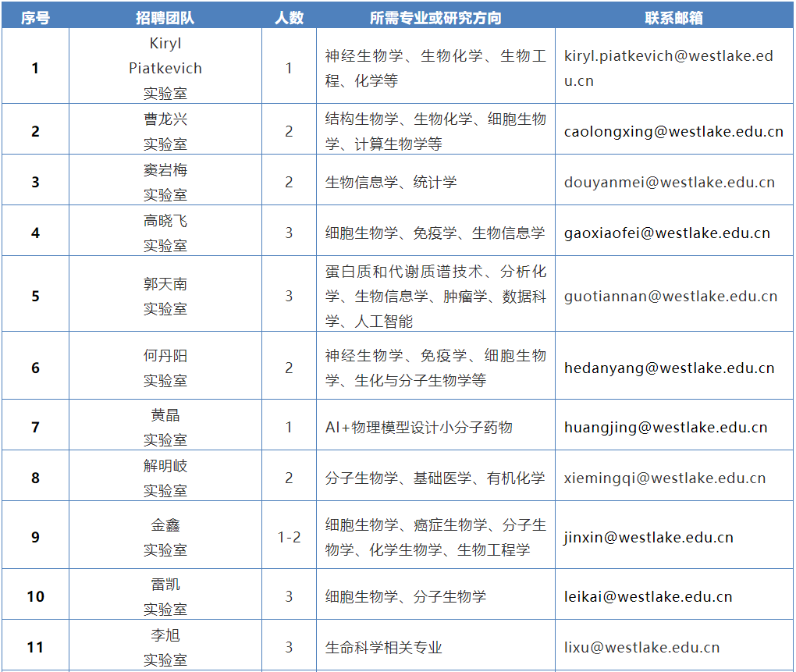796x672 pixels.
Task: Select the Kiryl Piatkevich 实验室 cell
Action: (165, 66)
